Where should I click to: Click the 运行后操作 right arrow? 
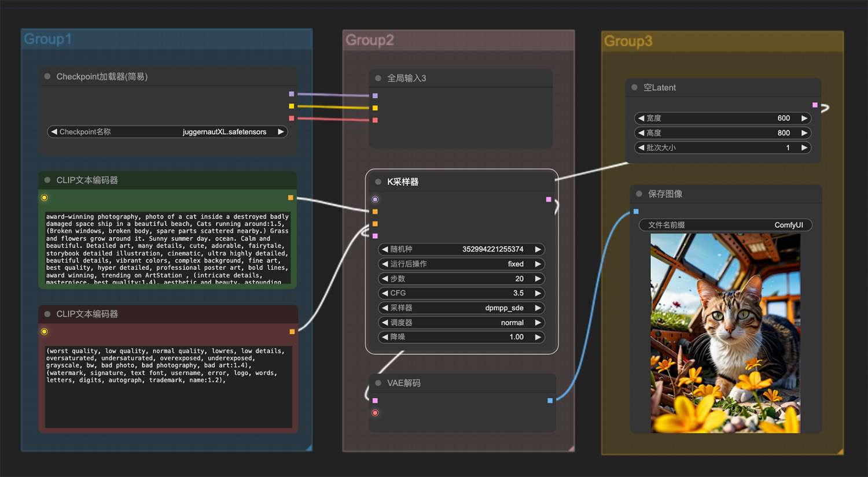pyautogui.click(x=538, y=264)
